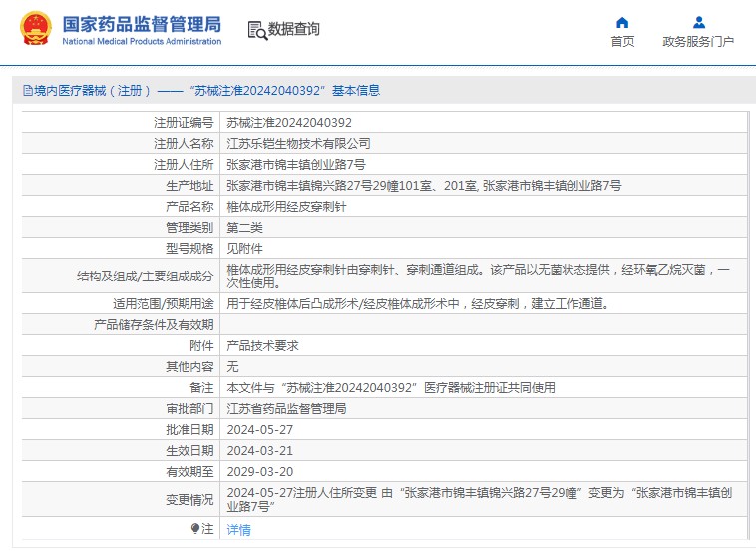756x554 pixels.
Task: Click the 审批部门 label
Action: coord(189,408)
